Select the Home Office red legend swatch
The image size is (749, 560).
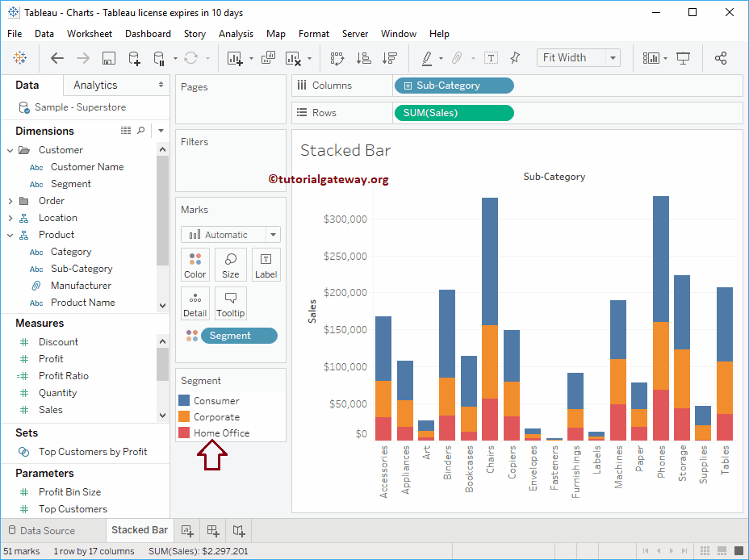click(184, 433)
